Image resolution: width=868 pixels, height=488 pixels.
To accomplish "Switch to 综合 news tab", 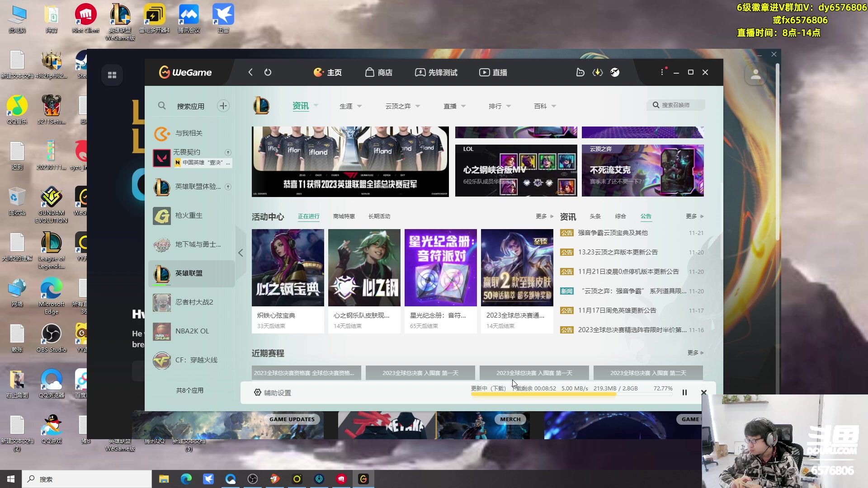I will [x=621, y=216].
